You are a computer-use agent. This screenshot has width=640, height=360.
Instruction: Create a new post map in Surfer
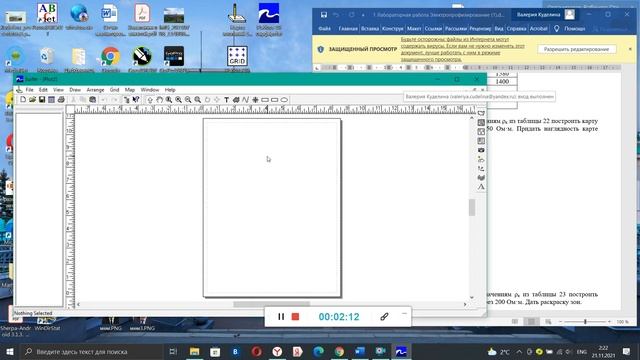point(481,132)
